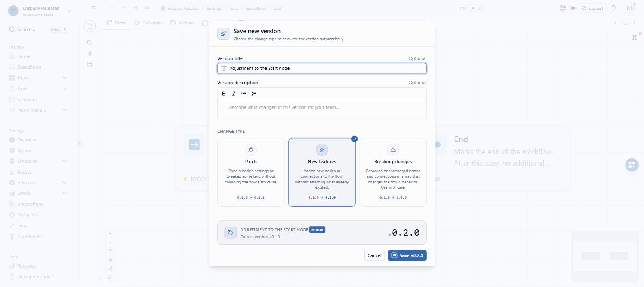The image size is (644, 287).
Task: Toggle the light/dark theme sun icon
Action: click(573, 8)
